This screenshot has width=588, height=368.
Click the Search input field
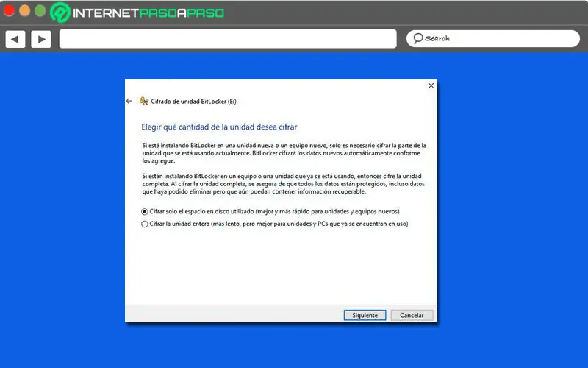tap(493, 39)
